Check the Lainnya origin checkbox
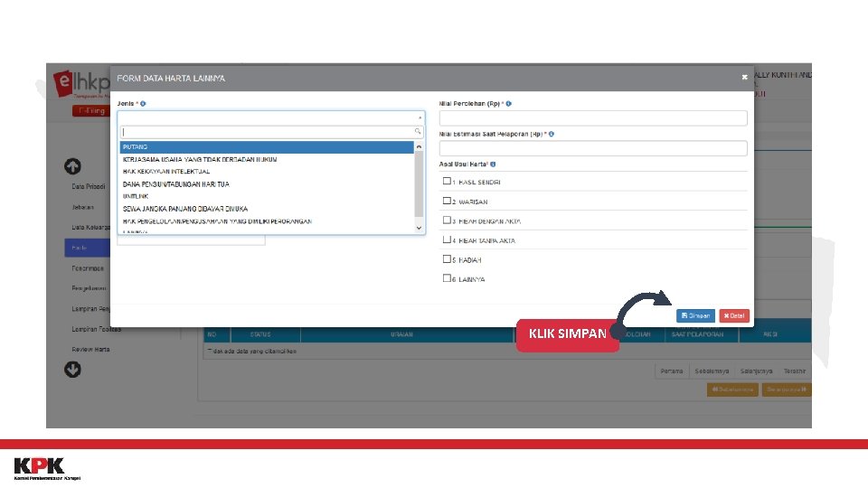Viewport: 868px width, 488px height. (447, 278)
